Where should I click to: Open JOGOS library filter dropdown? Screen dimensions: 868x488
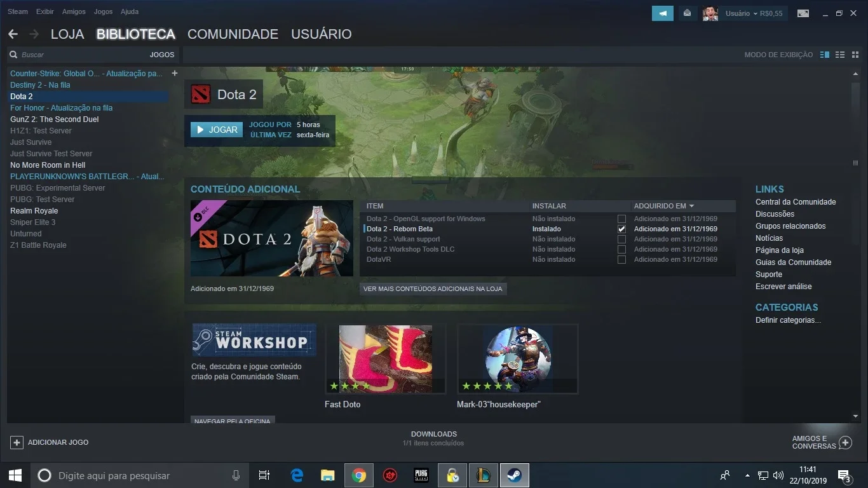tap(162, 55)
